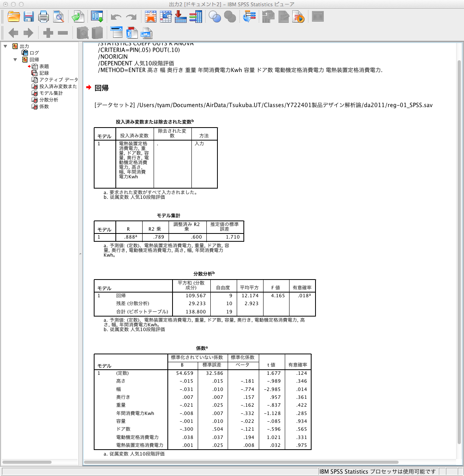
Task: Click the モデル集計 table title
Action: click(169, 215)
